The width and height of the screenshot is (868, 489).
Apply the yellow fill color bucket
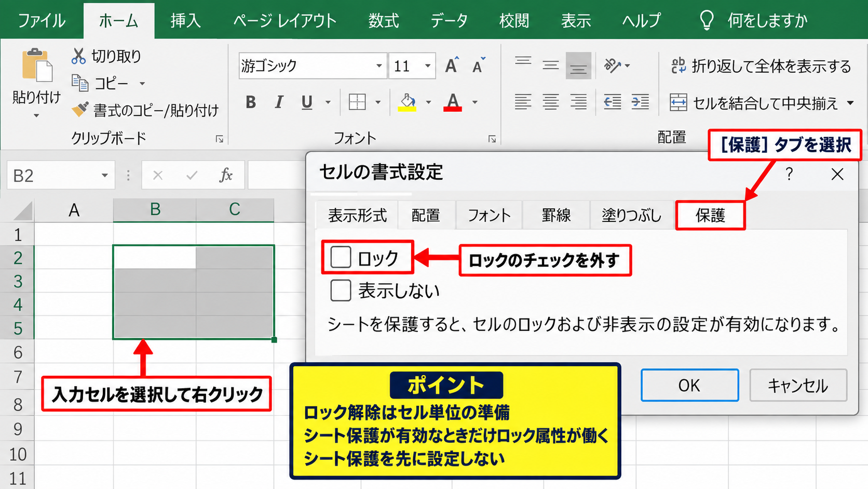coord(408,102)
